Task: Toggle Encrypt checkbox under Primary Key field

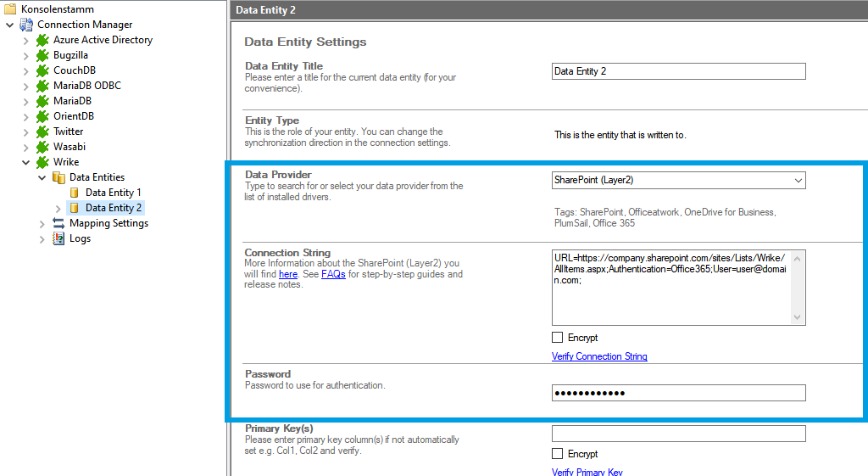Action: [558, 454]
